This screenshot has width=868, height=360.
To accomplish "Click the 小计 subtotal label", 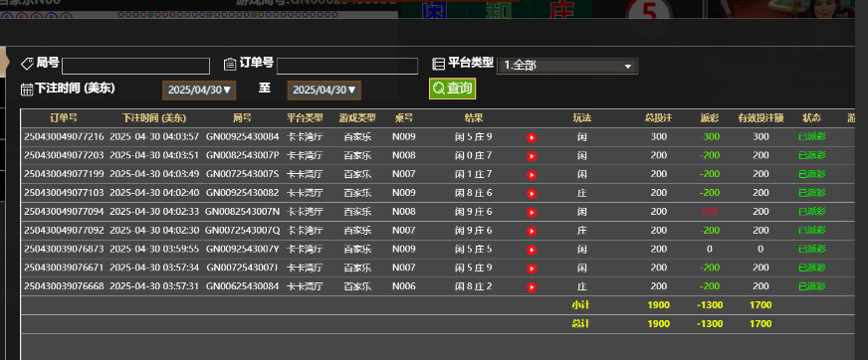I will [580, 304].
